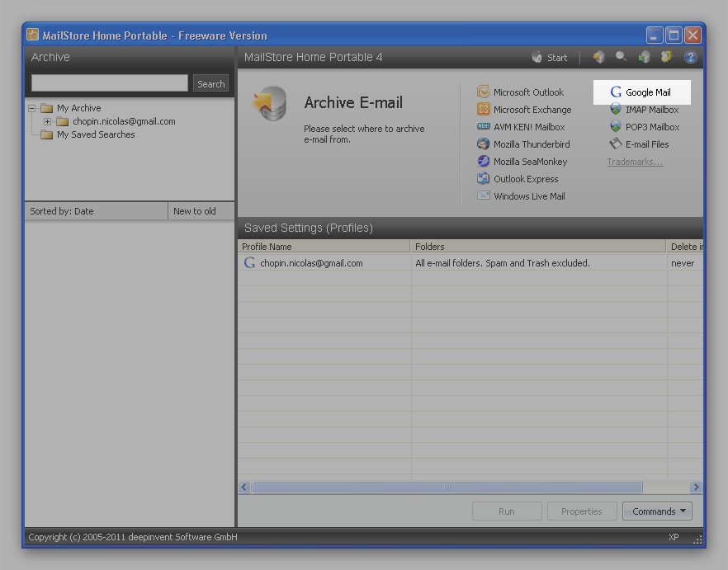Expand the chopin.nicolas@gmail.com archive folder
728x570 pixels.
[x=47, y=121]
